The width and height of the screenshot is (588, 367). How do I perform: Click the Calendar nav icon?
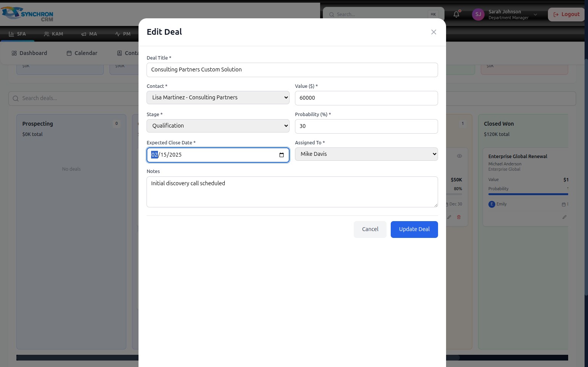(x=69, y=53)
